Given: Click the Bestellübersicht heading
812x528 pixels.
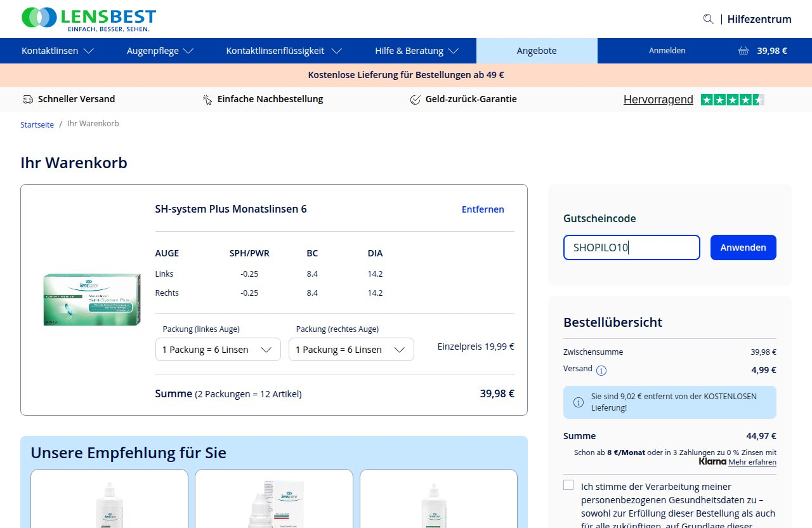Looking at the screenshot, I should pos(613,322).
